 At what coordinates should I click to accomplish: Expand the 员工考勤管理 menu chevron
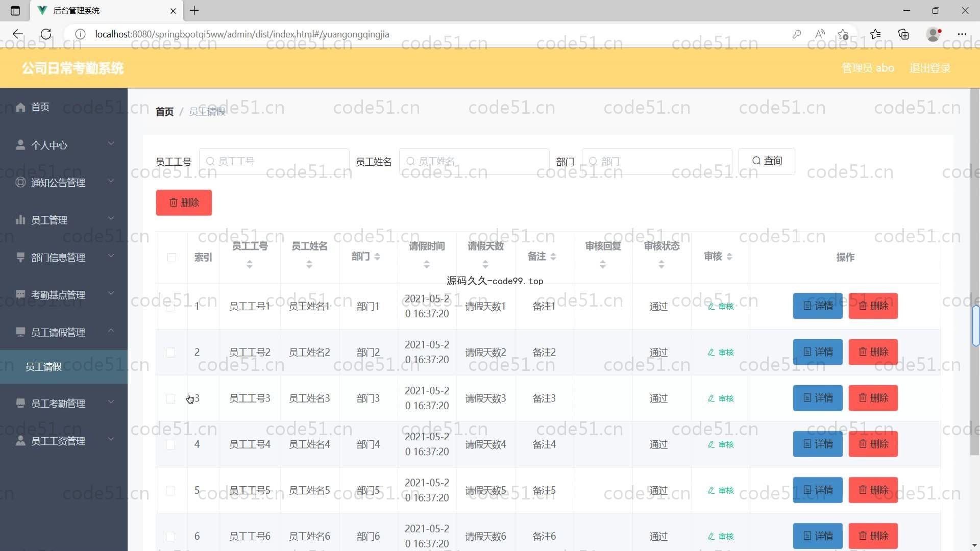point(111,402)
